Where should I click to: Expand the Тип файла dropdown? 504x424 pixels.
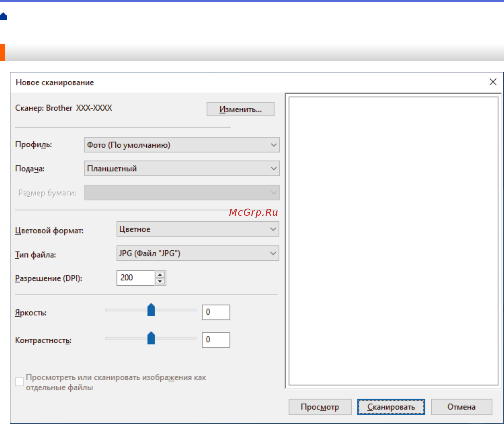(273, 253)
